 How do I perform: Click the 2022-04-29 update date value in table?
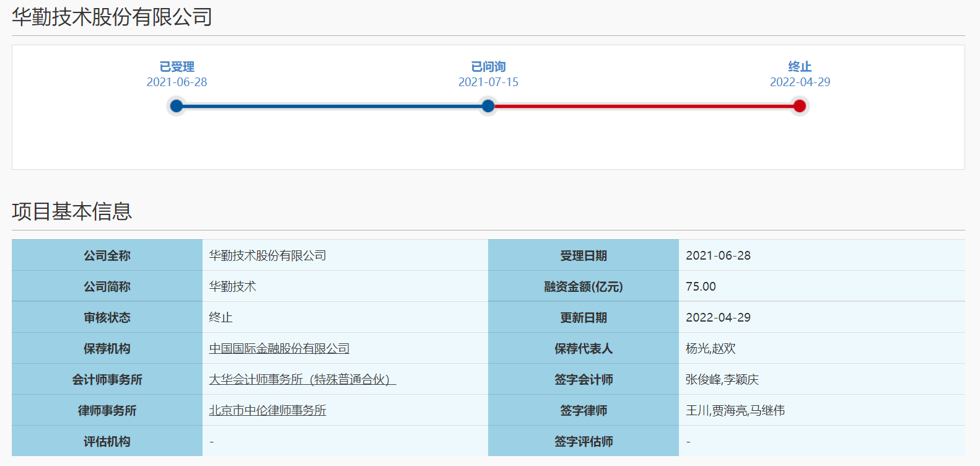718,317
